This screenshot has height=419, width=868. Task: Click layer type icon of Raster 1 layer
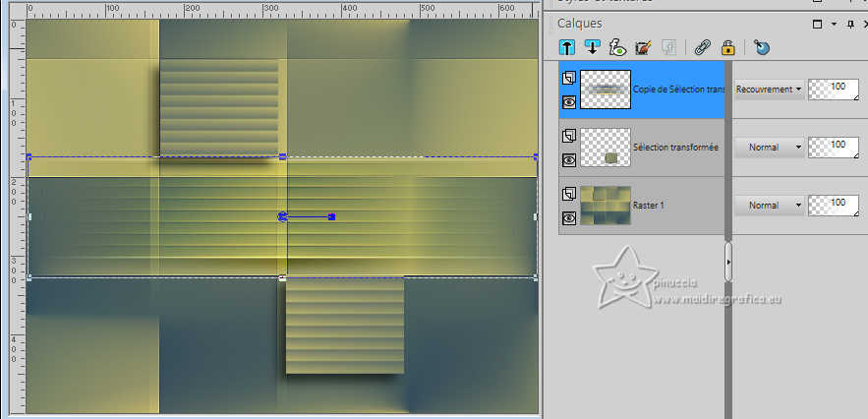(x=568, y=194)
